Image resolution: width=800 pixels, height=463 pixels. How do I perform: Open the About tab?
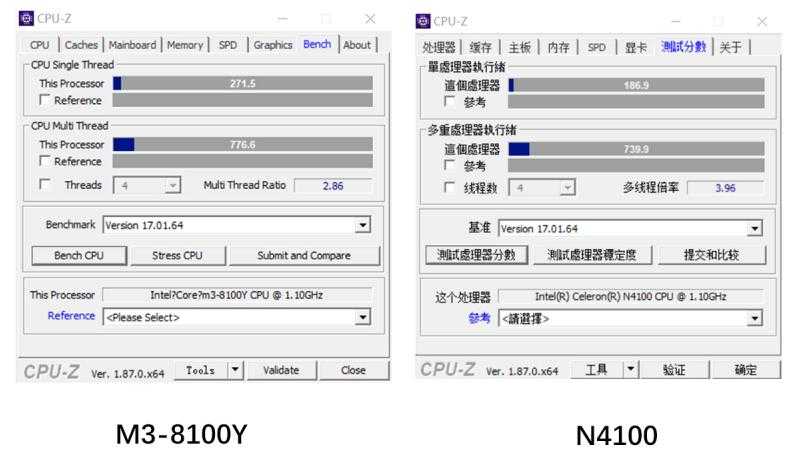coord(357,45)
